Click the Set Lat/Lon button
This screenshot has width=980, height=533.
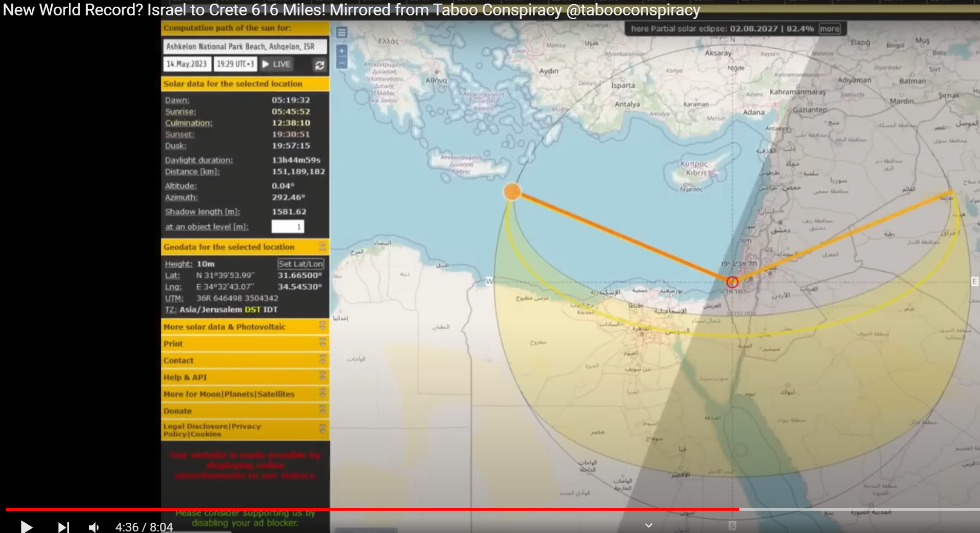(x=301, y=264)
